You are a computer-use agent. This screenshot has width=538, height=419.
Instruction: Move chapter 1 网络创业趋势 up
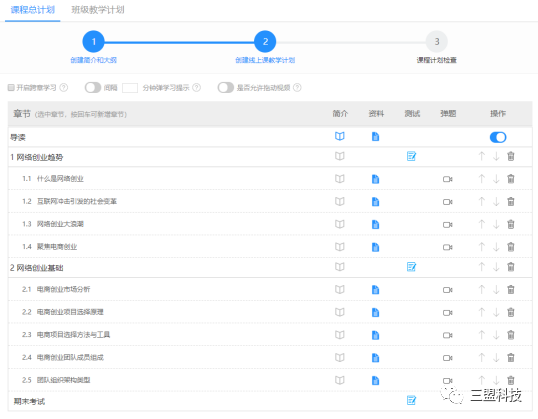click(x=482, y=156)
